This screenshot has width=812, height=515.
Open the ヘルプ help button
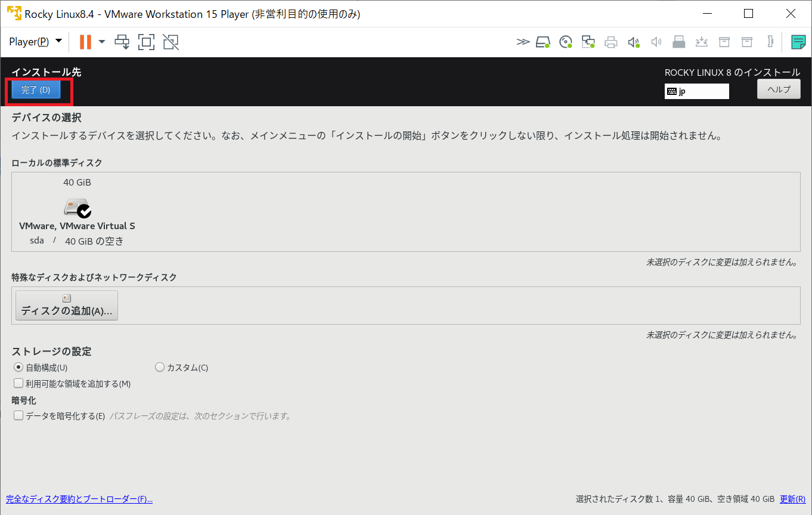coord(779,89)
